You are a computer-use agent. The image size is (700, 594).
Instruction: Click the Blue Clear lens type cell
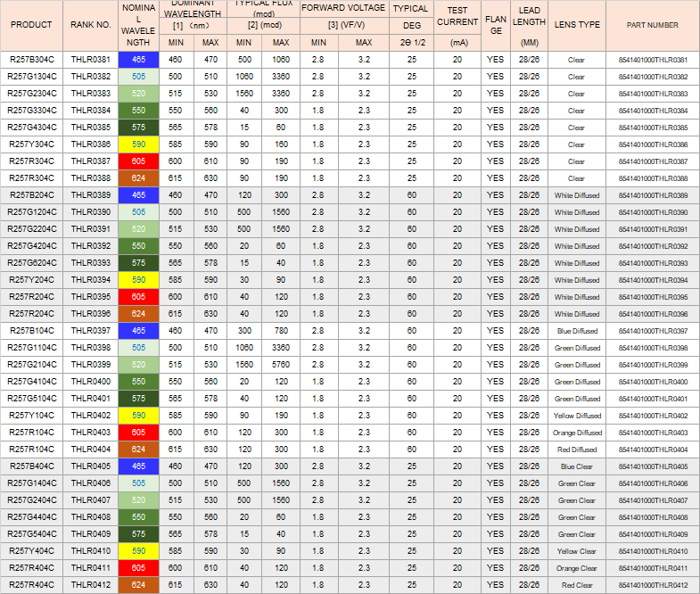(577, 466)
